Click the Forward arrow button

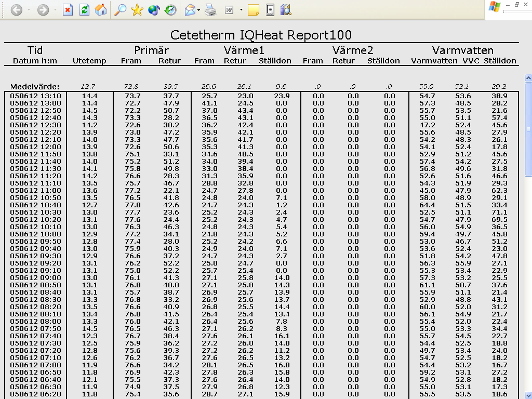click(x=43, y=10)
